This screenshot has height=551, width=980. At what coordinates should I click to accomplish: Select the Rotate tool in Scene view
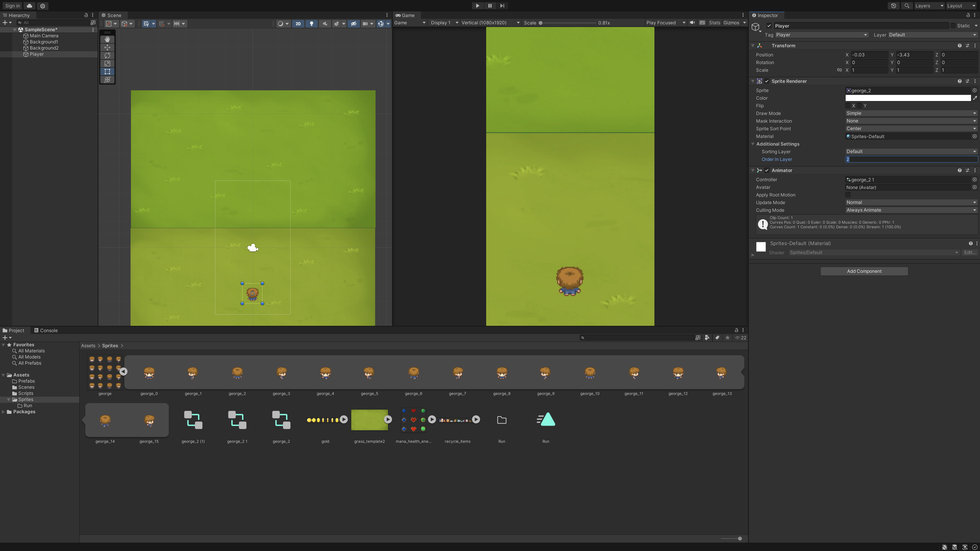107,55
